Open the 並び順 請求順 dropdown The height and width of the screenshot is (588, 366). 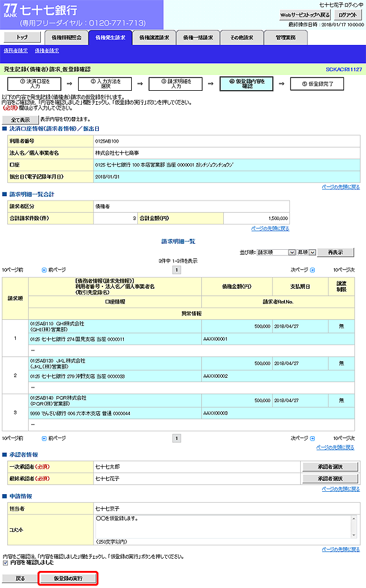276,253
